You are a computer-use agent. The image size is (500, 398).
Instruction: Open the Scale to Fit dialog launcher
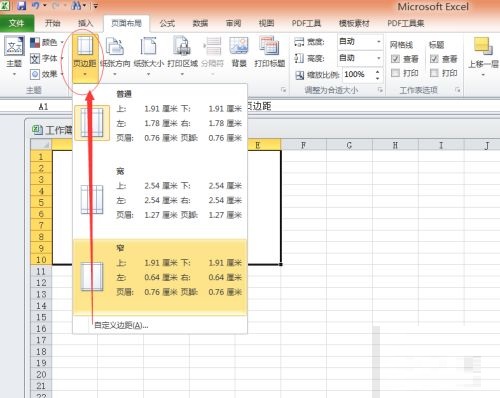coord(380,90)
